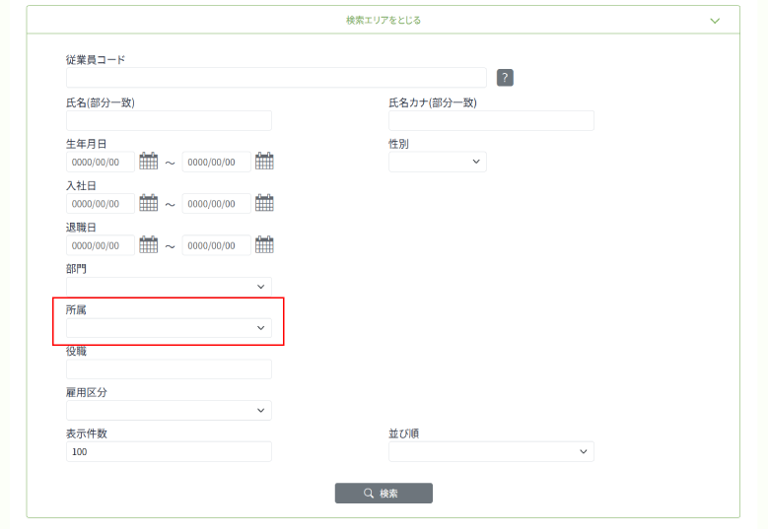Viewport: 768px width, 532px height.
Task: Expand the 部門 dropdown list
Action: [x=169, y=286]
